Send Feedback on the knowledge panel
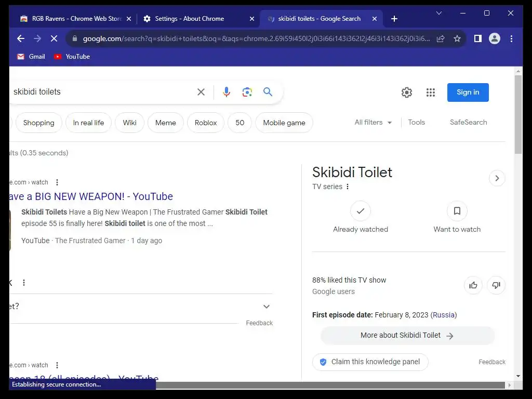This screenshot has width=532, height=399. point(492,362)
